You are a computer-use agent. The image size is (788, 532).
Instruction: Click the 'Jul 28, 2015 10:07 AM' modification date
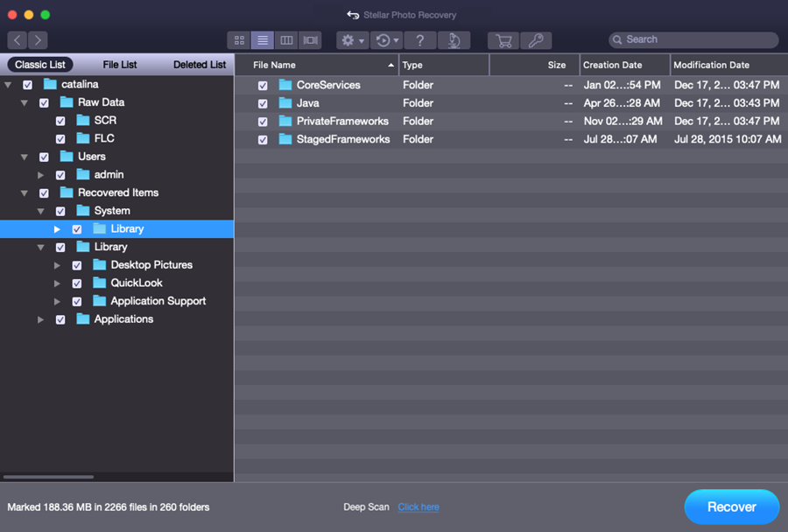tap(728, 139)
